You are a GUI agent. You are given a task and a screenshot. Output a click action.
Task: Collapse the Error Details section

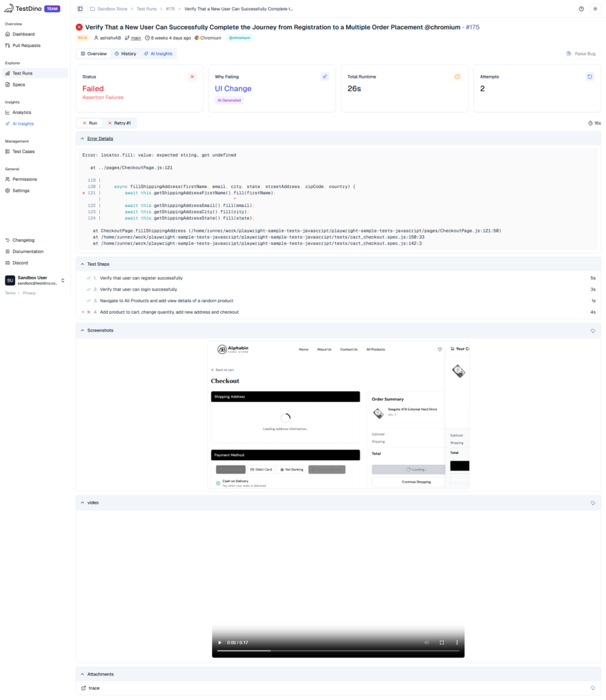(x=82, y=138)
